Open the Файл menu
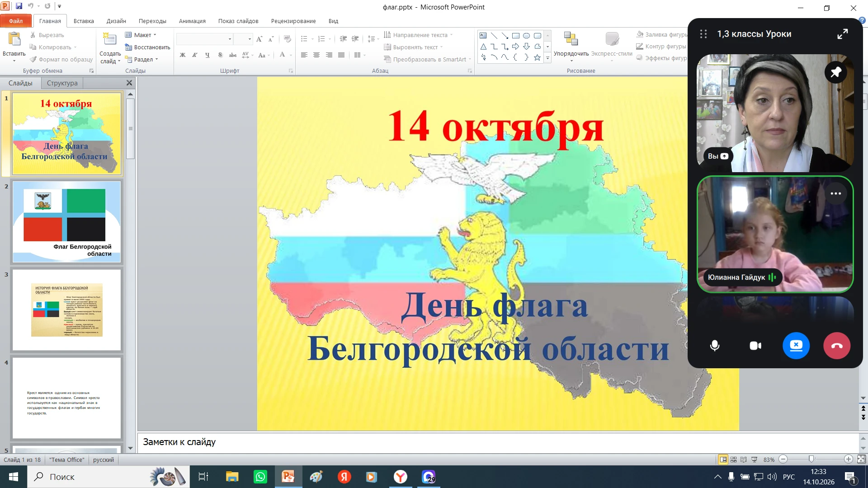Screen dimensions: 868x488 pos(16,21)
